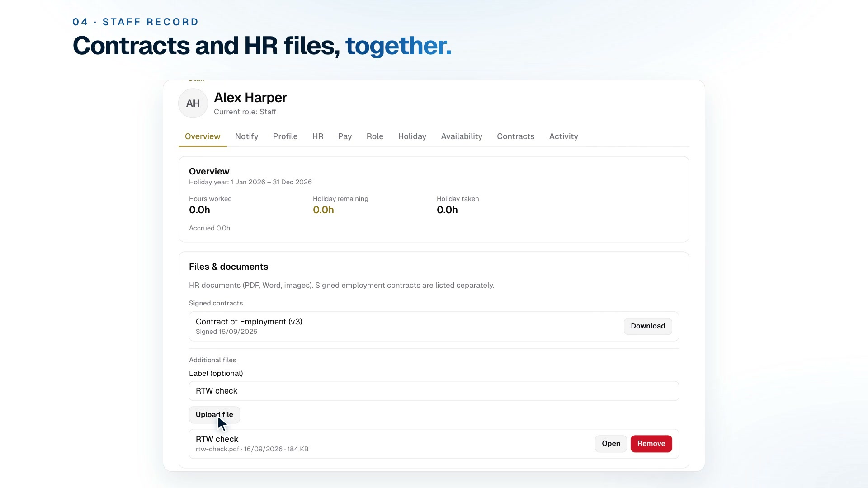The height and width of the screenshot is (488, 868).
Task: Select the HR tab
Action: pos(318,136)
